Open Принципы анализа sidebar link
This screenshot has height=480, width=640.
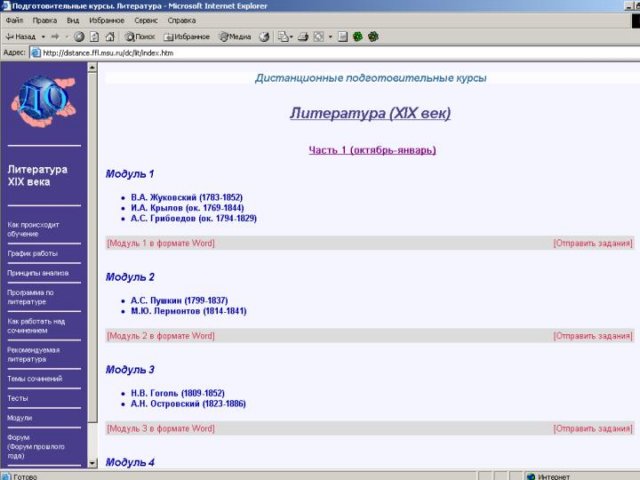click(x=38, y=273)
